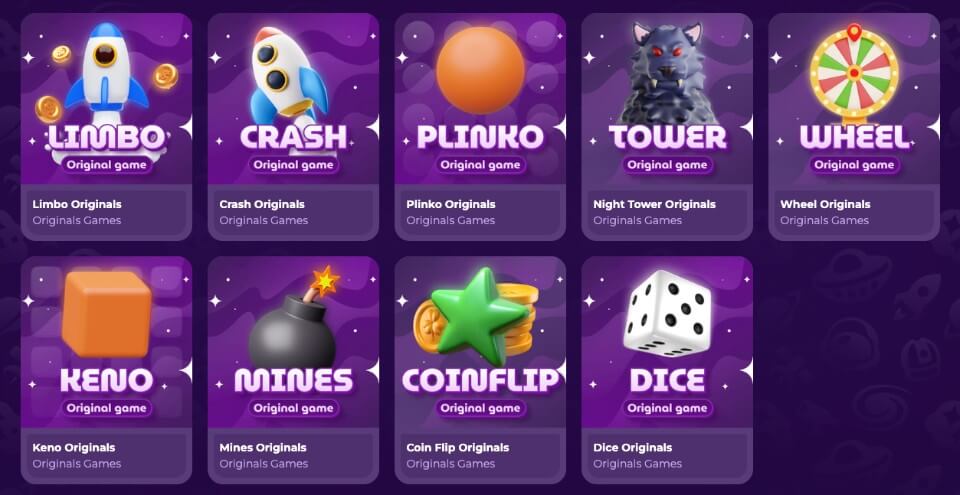The width and height of the screenshot is (960, 495).
Task: Select the Originals Games label under Dice
Action: 637,464
